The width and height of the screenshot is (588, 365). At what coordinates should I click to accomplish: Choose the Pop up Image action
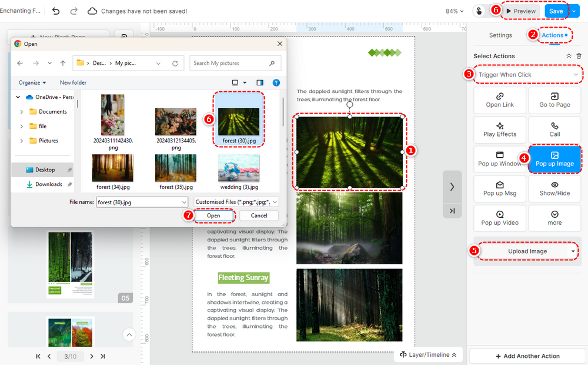coord(554,159)
